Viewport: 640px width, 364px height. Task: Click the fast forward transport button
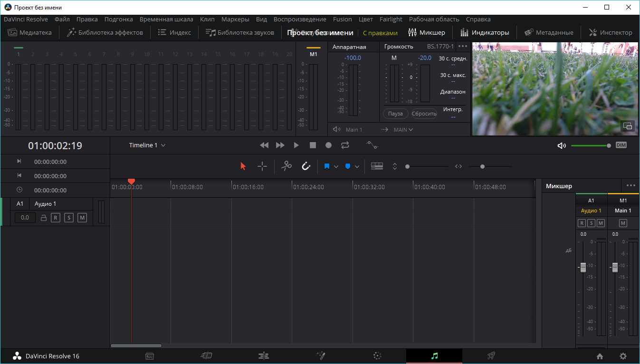click(x=280, y=145)
